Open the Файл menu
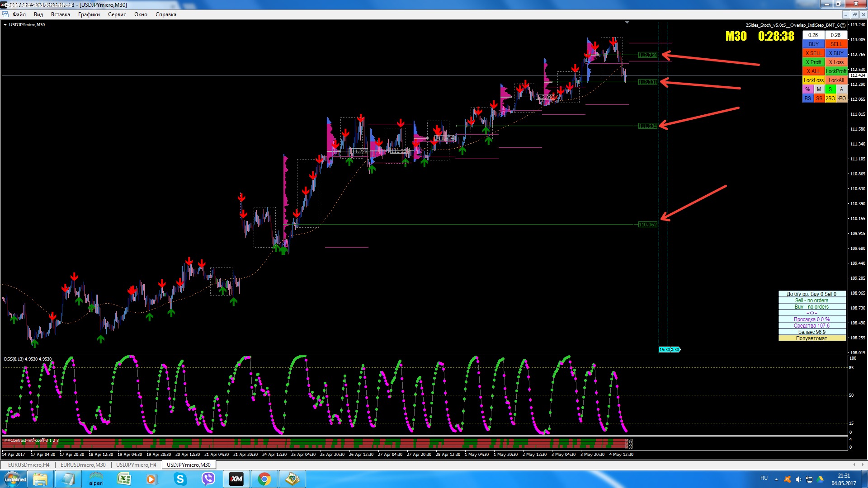 [19, 14]
